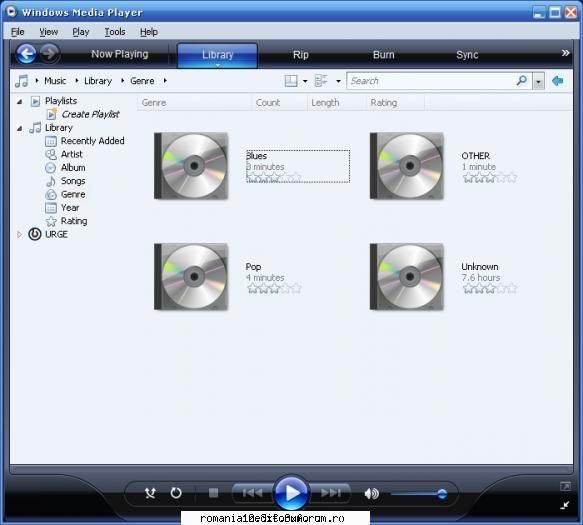Select Year in the Library tree

click(x=70, y=208)
